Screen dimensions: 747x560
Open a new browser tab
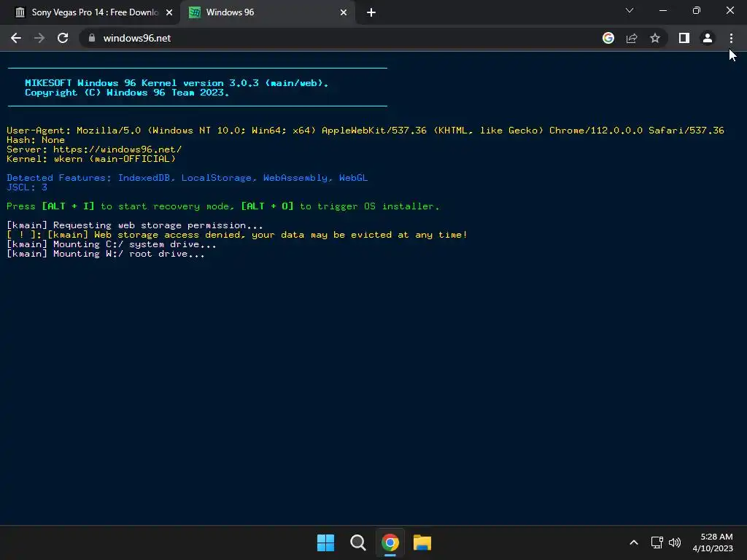[x=371, y=12]
